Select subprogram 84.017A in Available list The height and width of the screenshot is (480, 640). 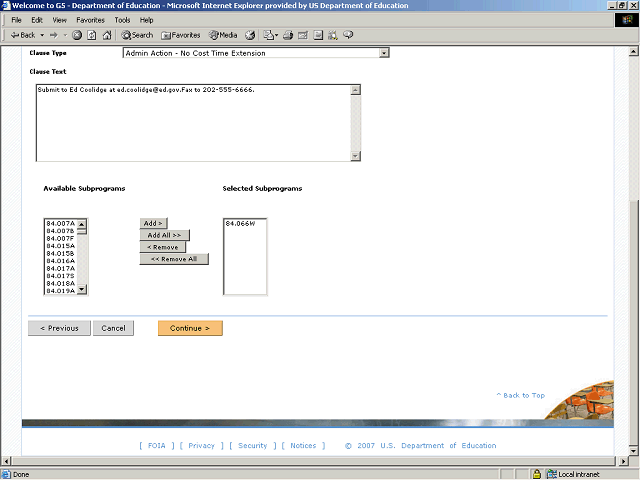point(60,269)
